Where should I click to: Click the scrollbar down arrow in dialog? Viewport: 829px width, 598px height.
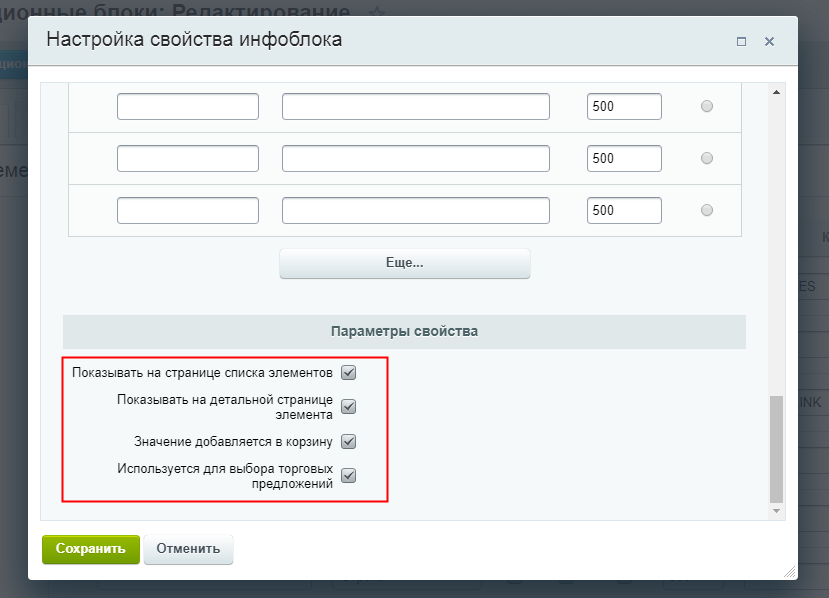point(777,511)
